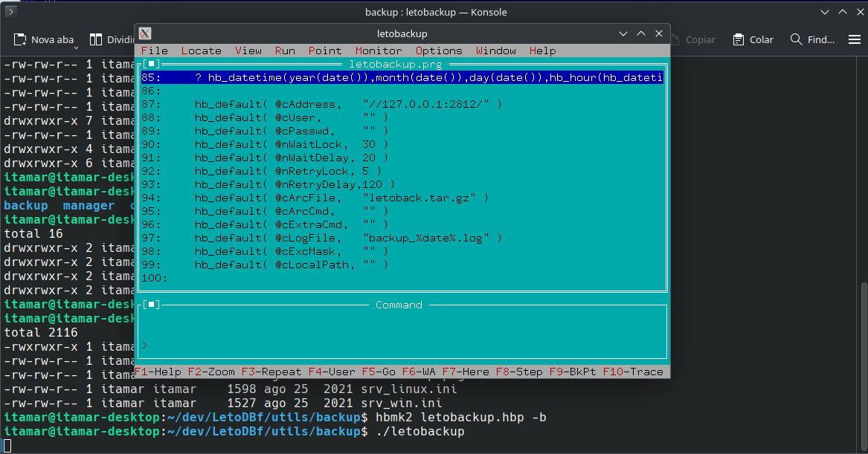Open the Monitor menu
Screen dimensions: 868x454
379,51
